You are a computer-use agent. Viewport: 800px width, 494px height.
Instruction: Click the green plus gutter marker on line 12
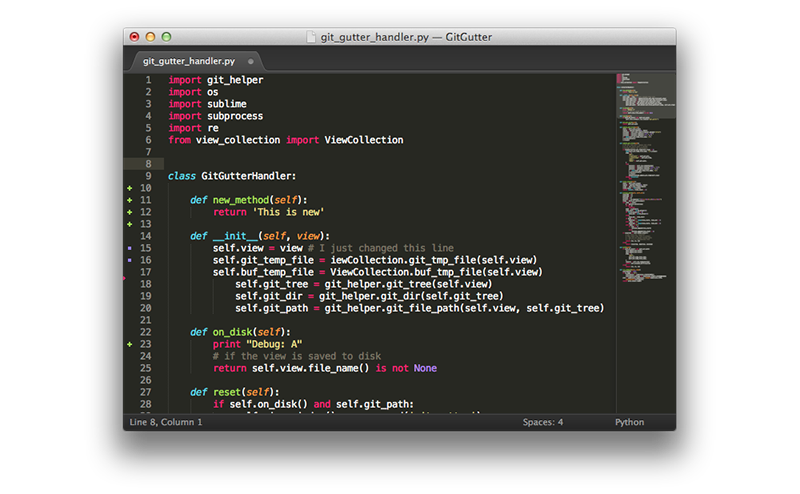[x=130, y=212]
